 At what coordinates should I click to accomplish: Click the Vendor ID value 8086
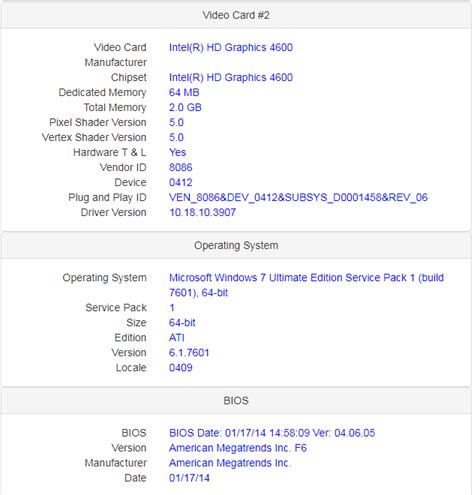181,168
